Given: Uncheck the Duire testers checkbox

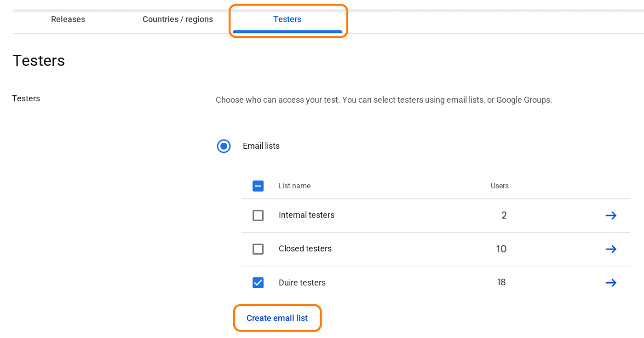Looking at the screenshot, I should (258, 283).
